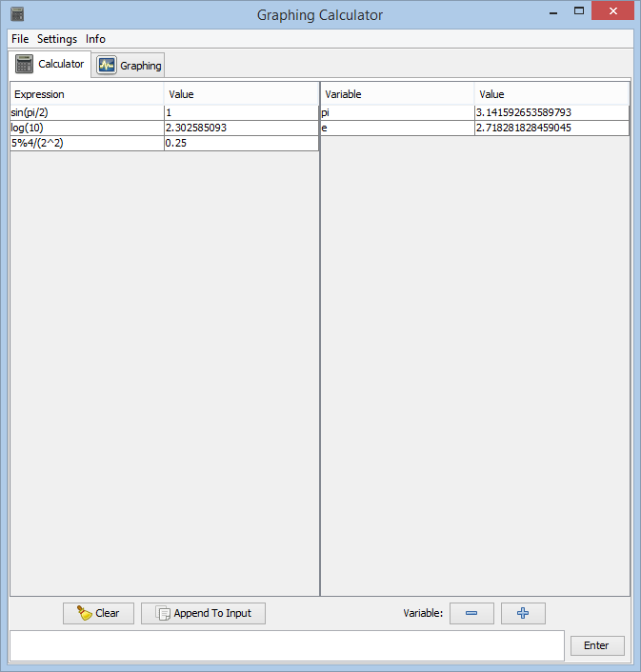
Task: Select the sin(pi/2) expression row
Action: click(x=86, y=112)
